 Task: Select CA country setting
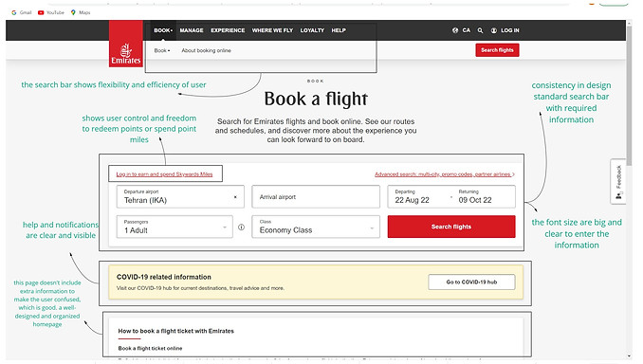(467, 30)
